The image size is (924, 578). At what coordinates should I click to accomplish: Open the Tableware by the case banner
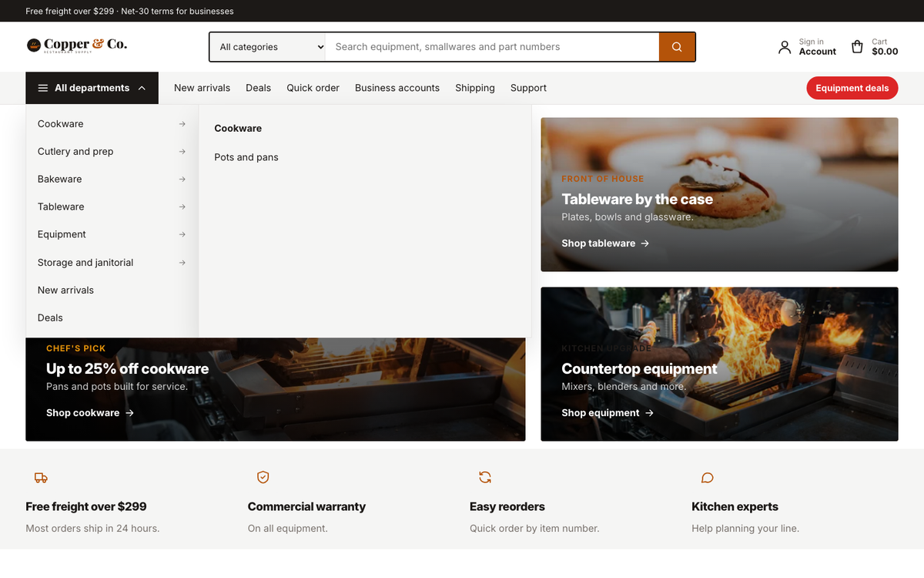[719, 194]
